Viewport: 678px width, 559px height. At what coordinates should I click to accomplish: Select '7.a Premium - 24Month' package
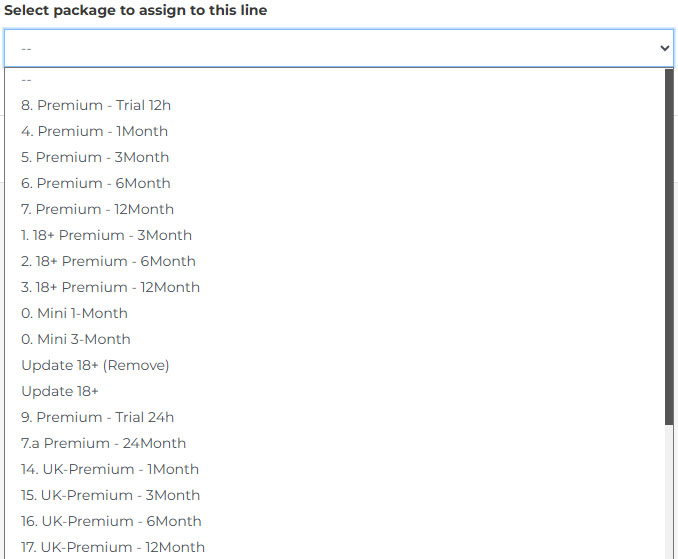coord(103,443)
